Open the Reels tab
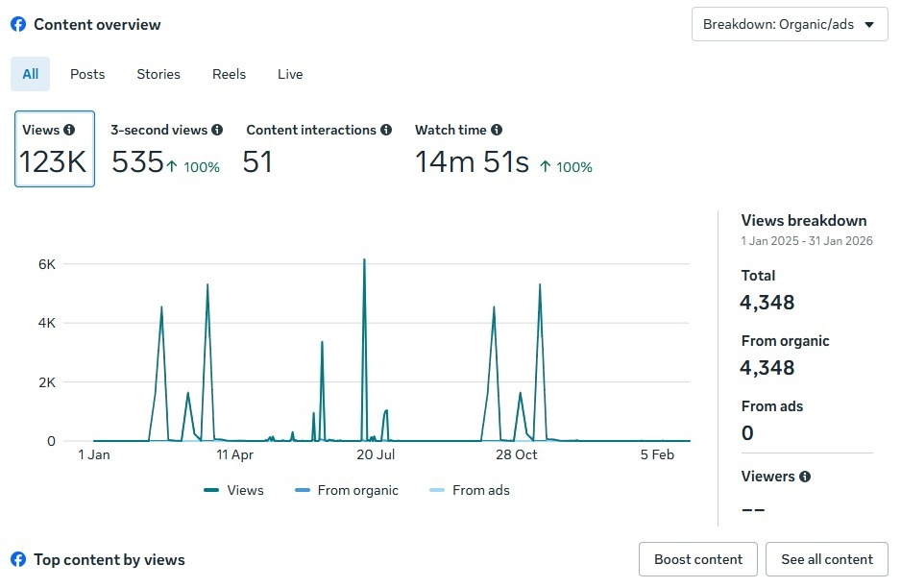This screenshot has width=901, height=588. click(x=229, y=74)
